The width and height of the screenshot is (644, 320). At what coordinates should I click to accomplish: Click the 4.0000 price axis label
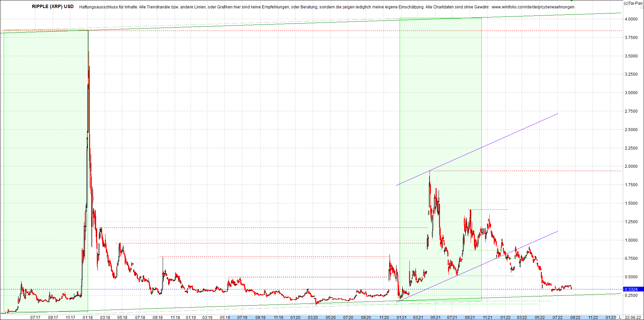tap(631, 19)
